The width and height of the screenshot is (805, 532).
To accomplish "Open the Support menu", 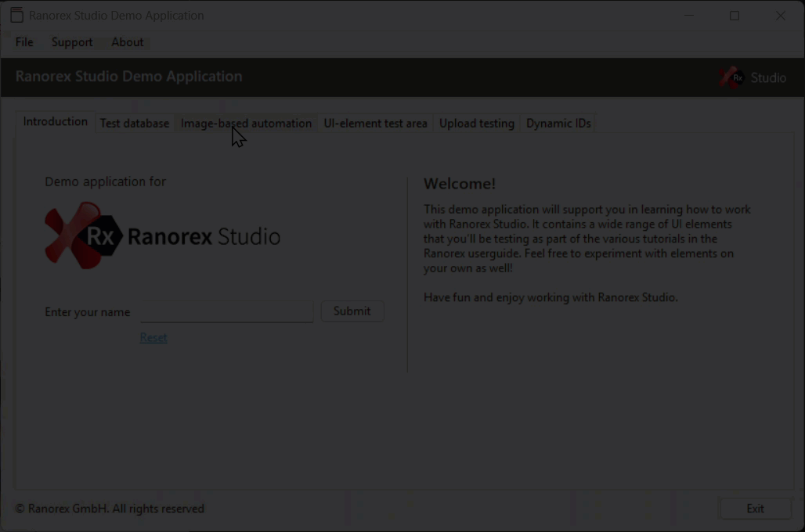I will pos(72,42).
